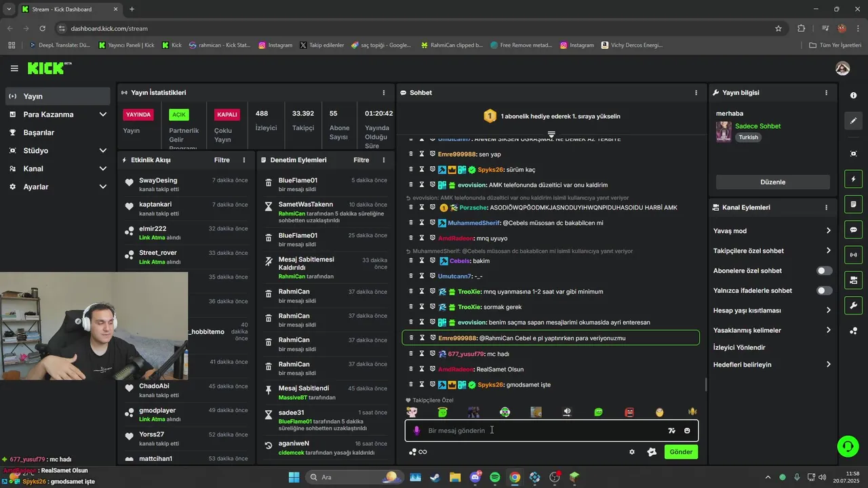
Task: Open the info icon in right sidebar
Action: [853, 96]
